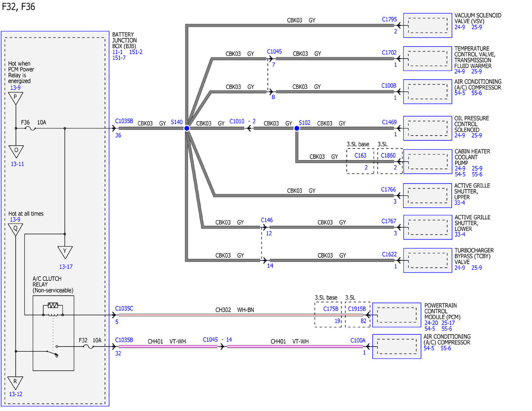The image size is (532, 411).
Task: Follow Battery Junction Box reference 151-2
Action: [x=136, y=52]
